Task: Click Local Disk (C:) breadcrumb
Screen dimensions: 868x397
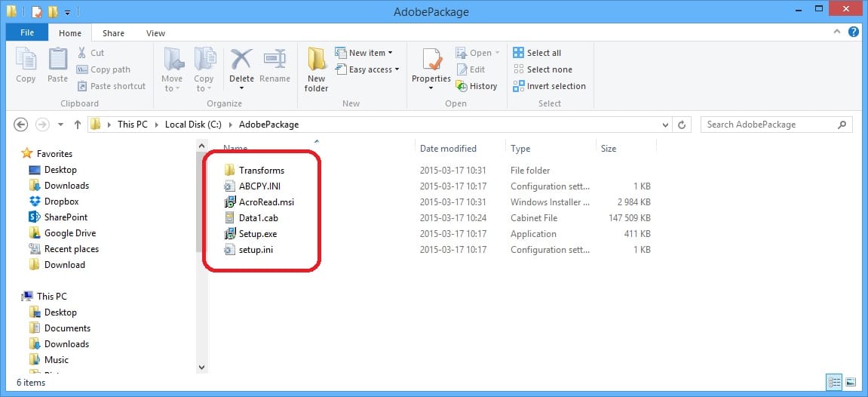Action: coord(193,125)
